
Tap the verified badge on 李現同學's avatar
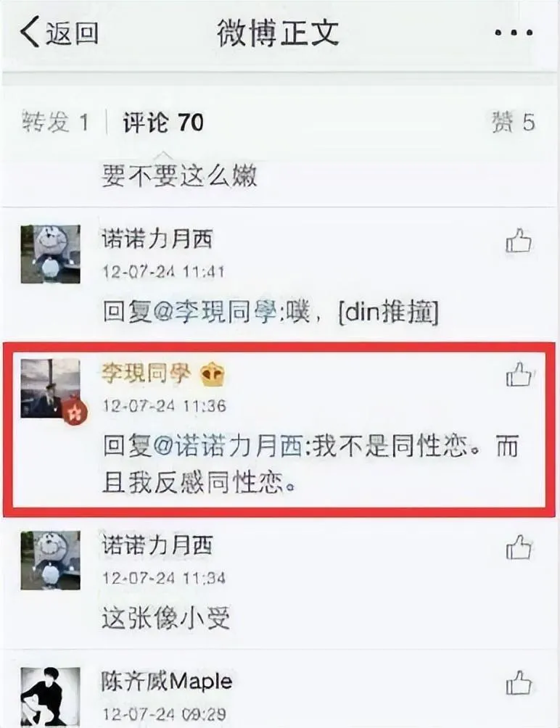75,413
